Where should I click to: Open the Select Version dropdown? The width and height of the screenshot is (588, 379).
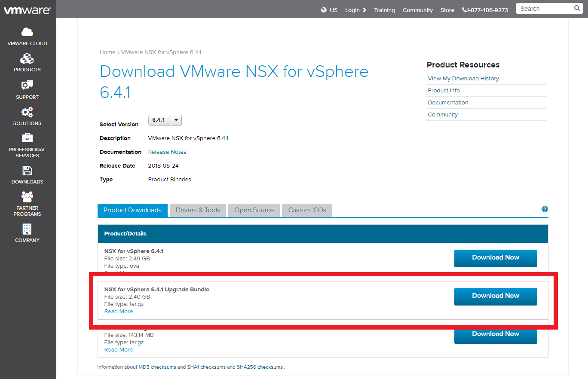point(176,120)
